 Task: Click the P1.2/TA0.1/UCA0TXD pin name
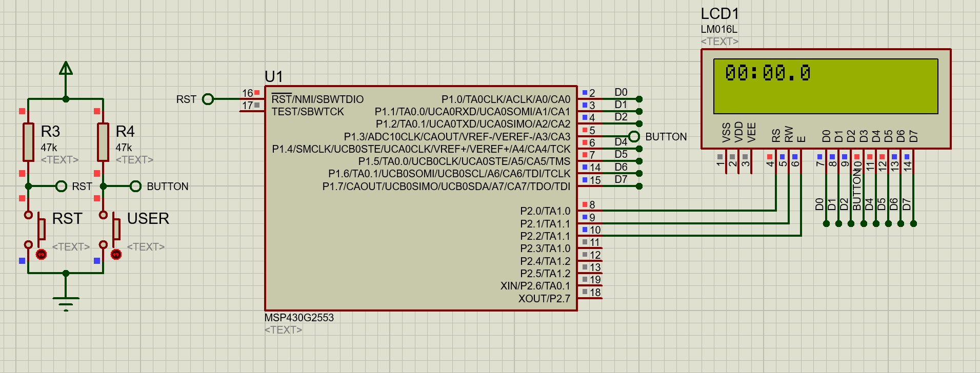click(473, 124)
